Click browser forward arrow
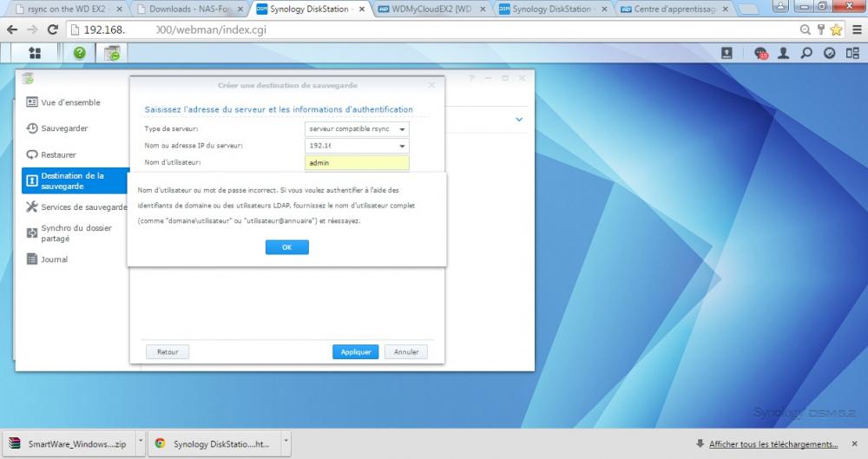This screenshot has width=868, height=459. tap(32, 30)
